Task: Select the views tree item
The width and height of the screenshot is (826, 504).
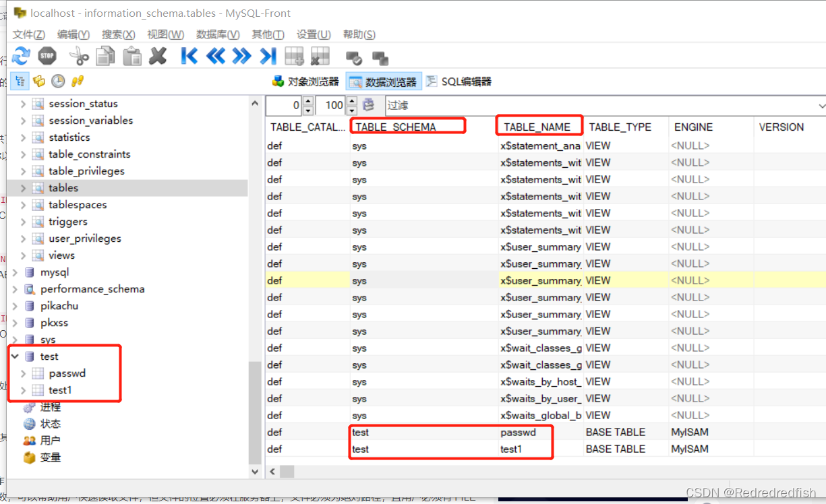Action: tap(61, 255)
